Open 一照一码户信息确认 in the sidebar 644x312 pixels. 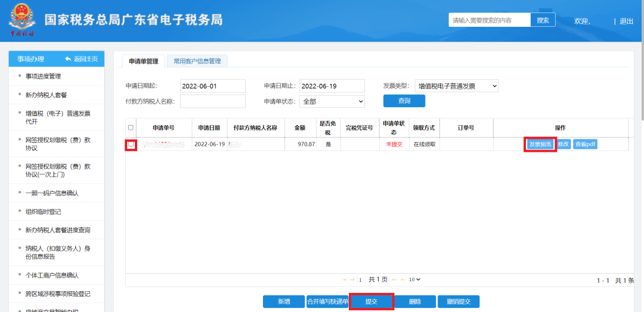(52, 193)
